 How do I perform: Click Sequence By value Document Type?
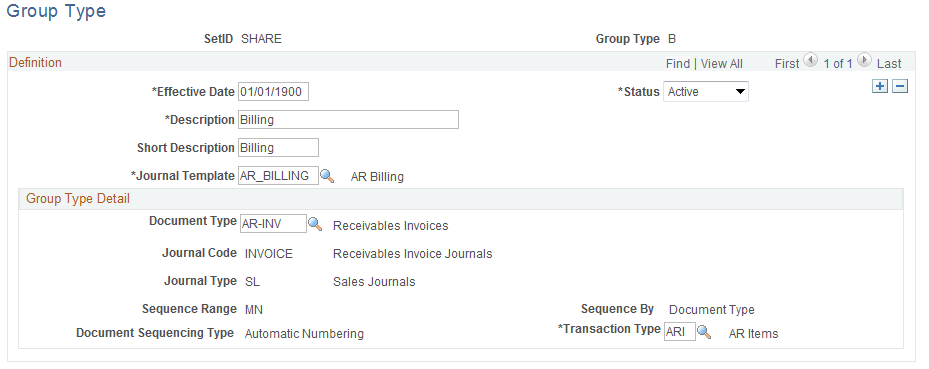[712, 310]
